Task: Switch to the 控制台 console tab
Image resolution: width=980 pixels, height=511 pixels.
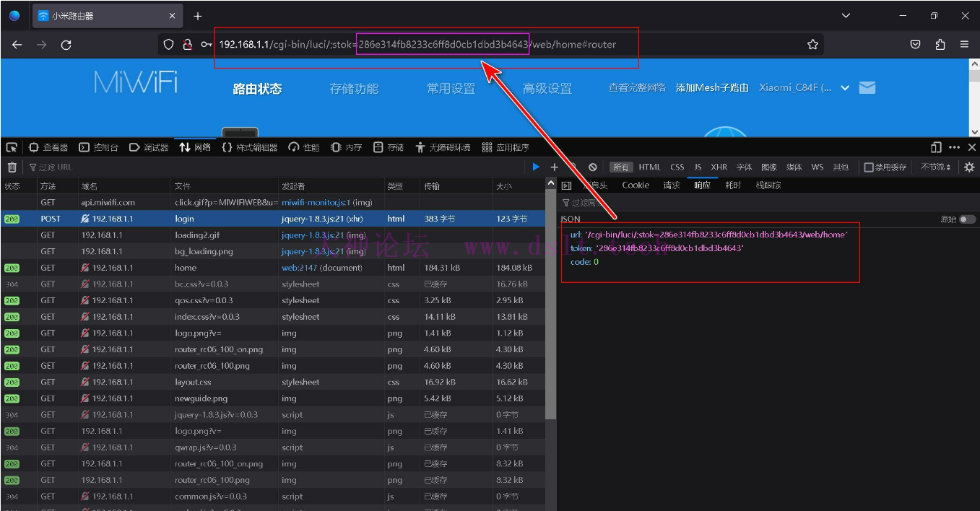Action: 98,147
